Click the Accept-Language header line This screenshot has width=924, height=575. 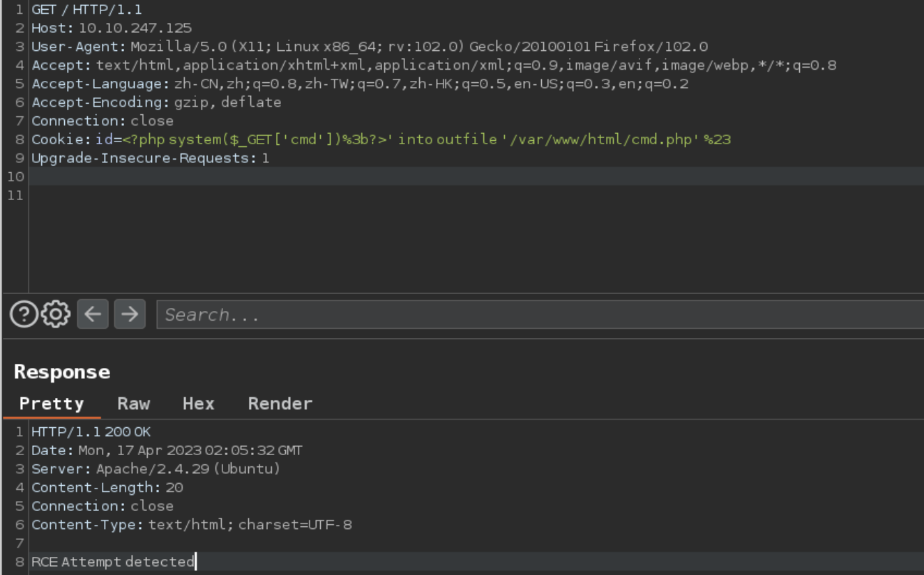(x=360, y=84)
